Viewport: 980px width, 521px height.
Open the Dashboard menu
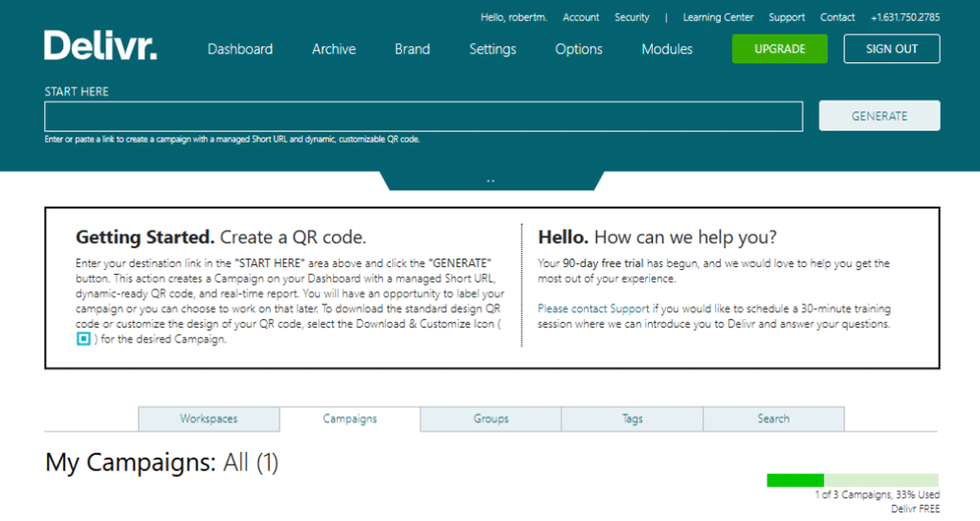tap(240, 49)
